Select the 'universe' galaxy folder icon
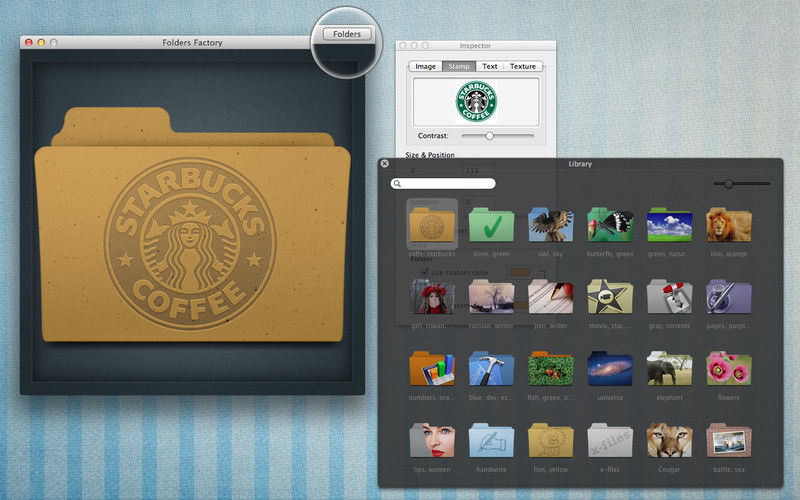This screenshot has width=800, height=500. click(x=610, y=368)
